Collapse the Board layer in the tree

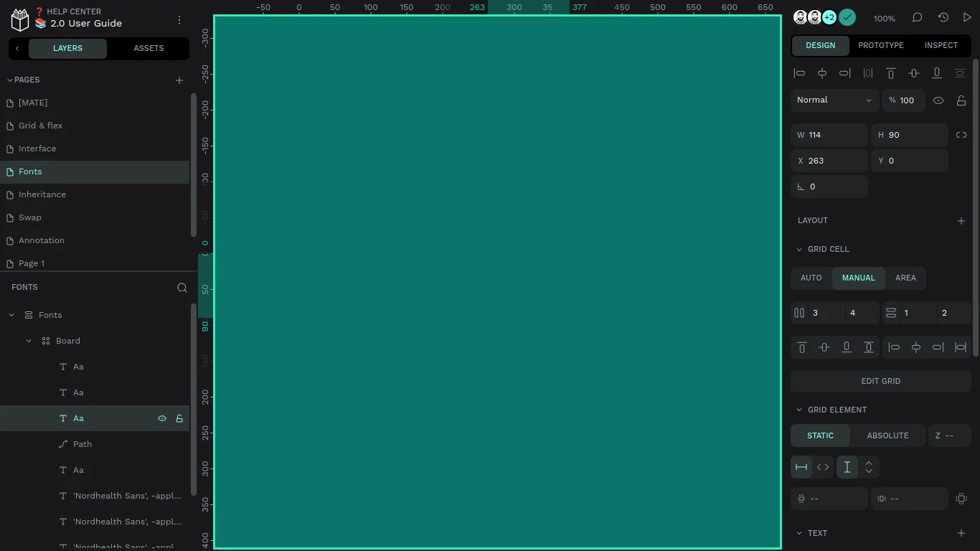29,341
